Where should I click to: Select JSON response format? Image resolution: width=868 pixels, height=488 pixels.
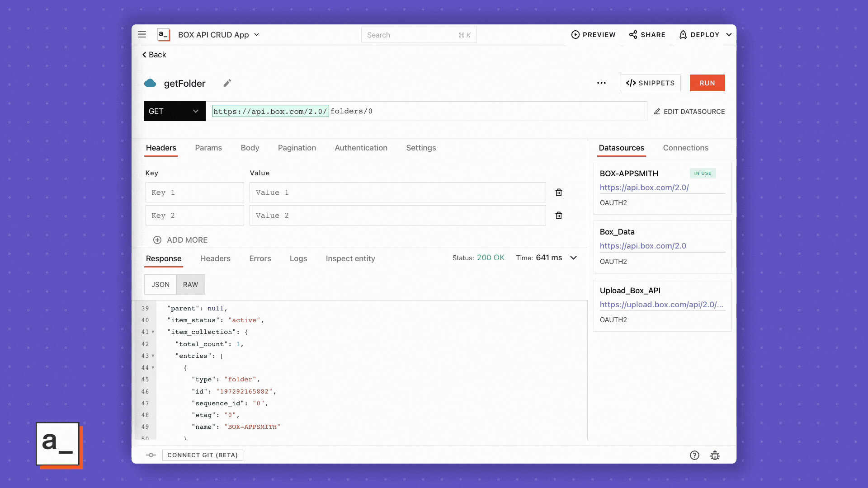160,285
